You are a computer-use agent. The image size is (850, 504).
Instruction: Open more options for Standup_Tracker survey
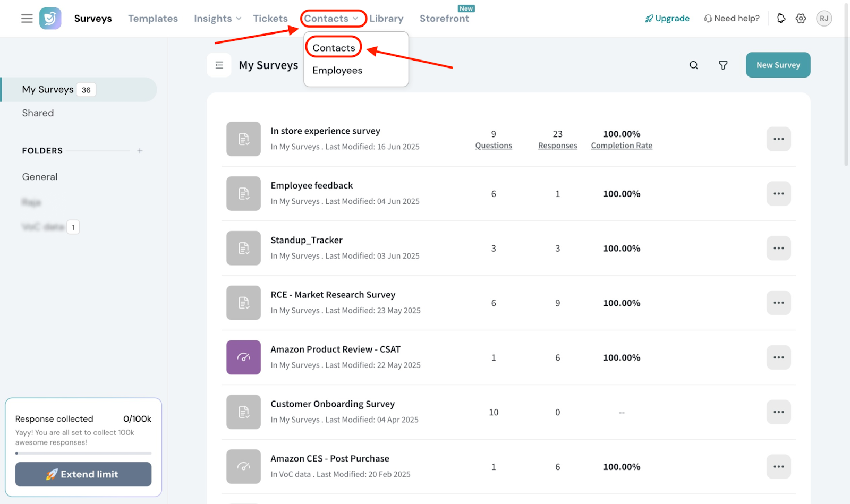click(778, 249)
